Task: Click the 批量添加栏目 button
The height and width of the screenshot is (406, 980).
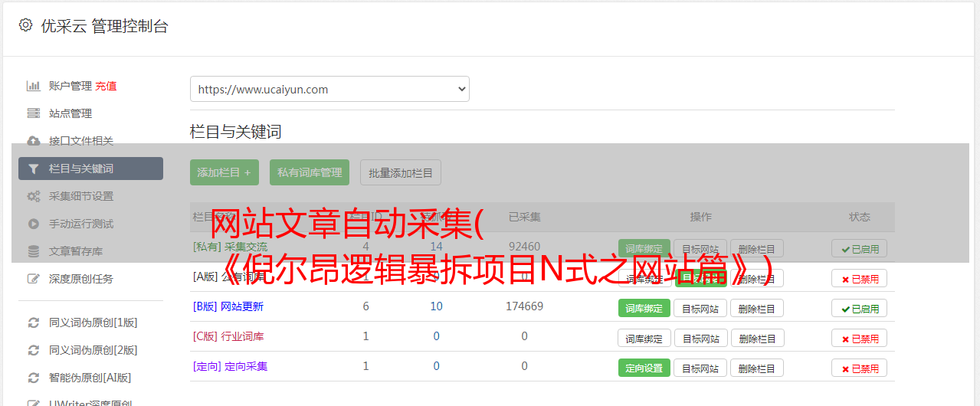Action: click(x=401, y=172)
